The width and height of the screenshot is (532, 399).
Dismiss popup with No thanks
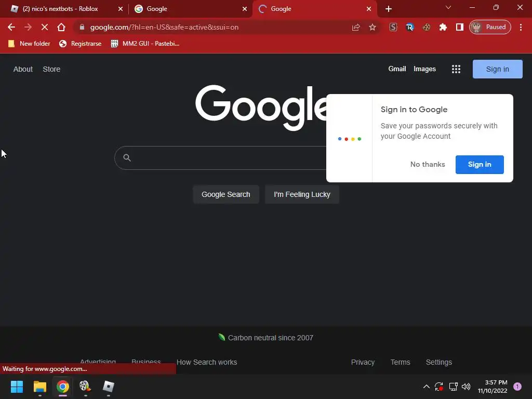[x=428, y=165]
